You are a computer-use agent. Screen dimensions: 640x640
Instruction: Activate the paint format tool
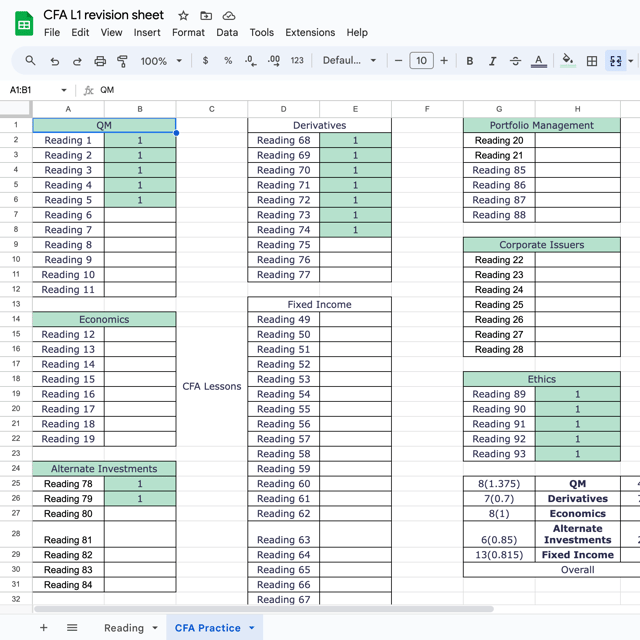tap(122, 61)
